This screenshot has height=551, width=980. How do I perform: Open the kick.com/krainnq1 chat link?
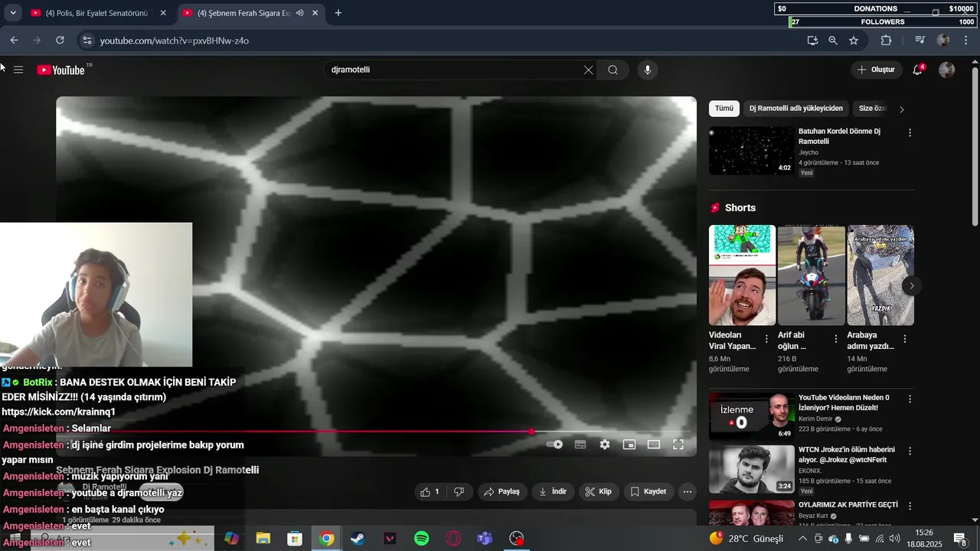[x=59, y=412]
